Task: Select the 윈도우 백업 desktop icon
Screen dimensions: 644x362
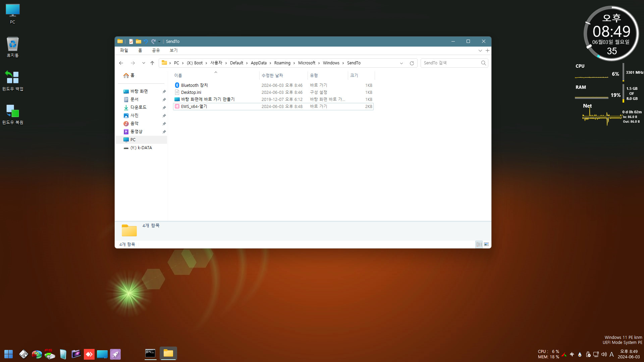Action: (13, 81)
